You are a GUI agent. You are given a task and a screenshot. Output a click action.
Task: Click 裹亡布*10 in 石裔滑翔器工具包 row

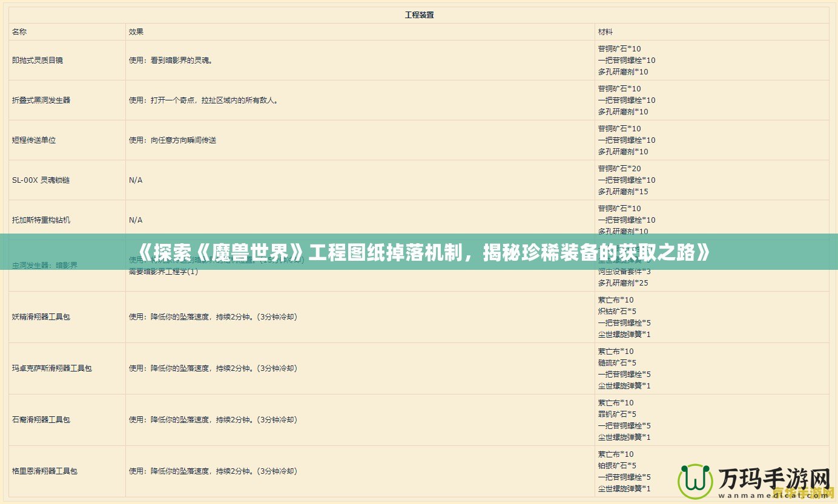[x=616, y=403]
